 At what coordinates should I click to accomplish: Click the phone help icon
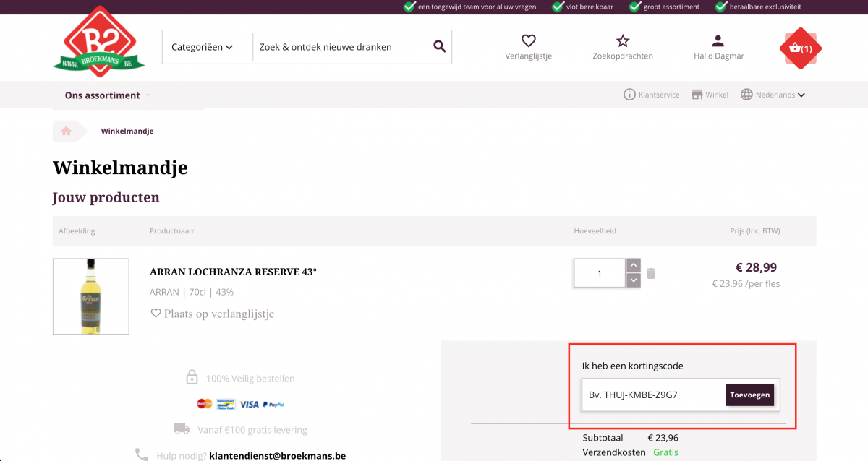[142, 454]
